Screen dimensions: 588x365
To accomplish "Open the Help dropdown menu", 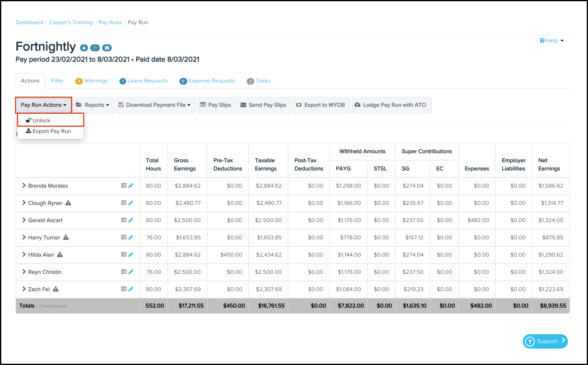I will coord(552,41).
